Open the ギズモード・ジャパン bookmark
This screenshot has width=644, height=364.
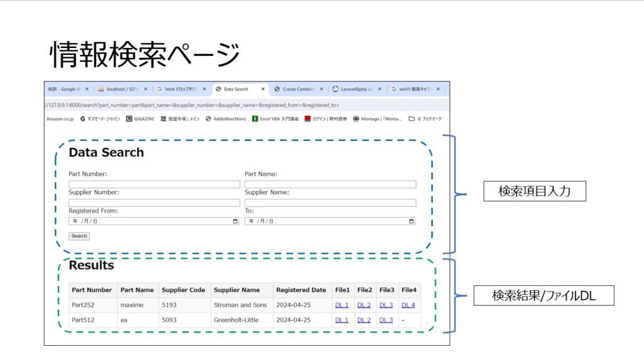[x=100, y=118]
